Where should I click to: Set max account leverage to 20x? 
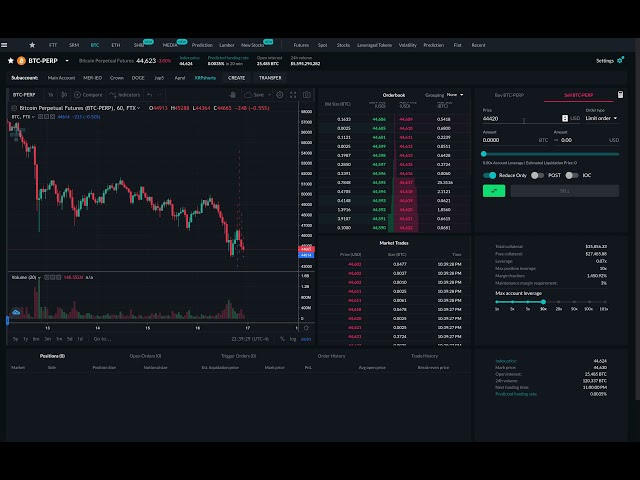pos(559,302)
